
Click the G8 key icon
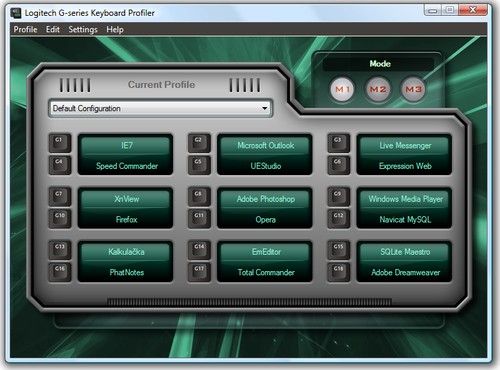pyautogui.click(x=199, y=196)
